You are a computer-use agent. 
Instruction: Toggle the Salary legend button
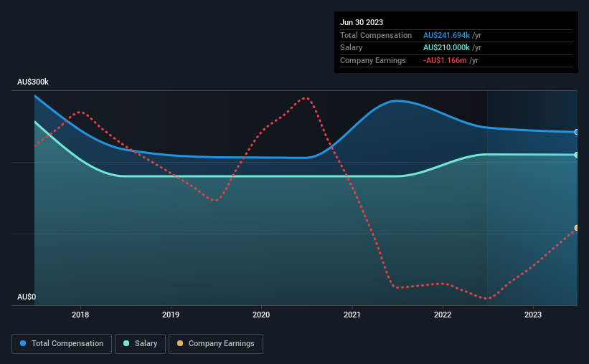(140, 344)
